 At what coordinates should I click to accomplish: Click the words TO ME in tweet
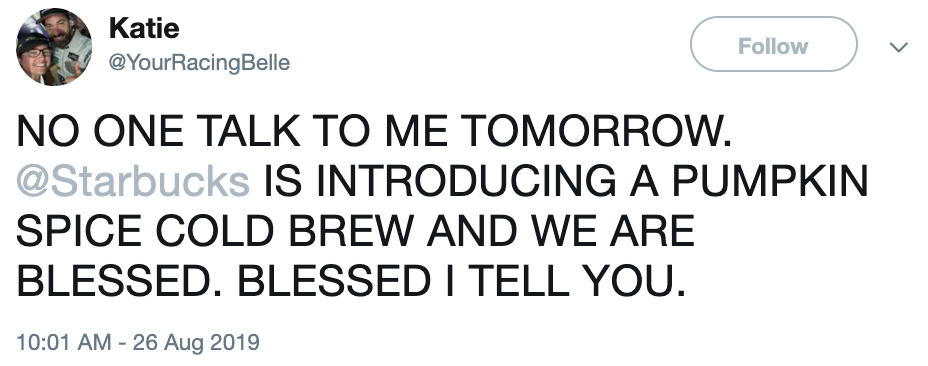point(379,131)
